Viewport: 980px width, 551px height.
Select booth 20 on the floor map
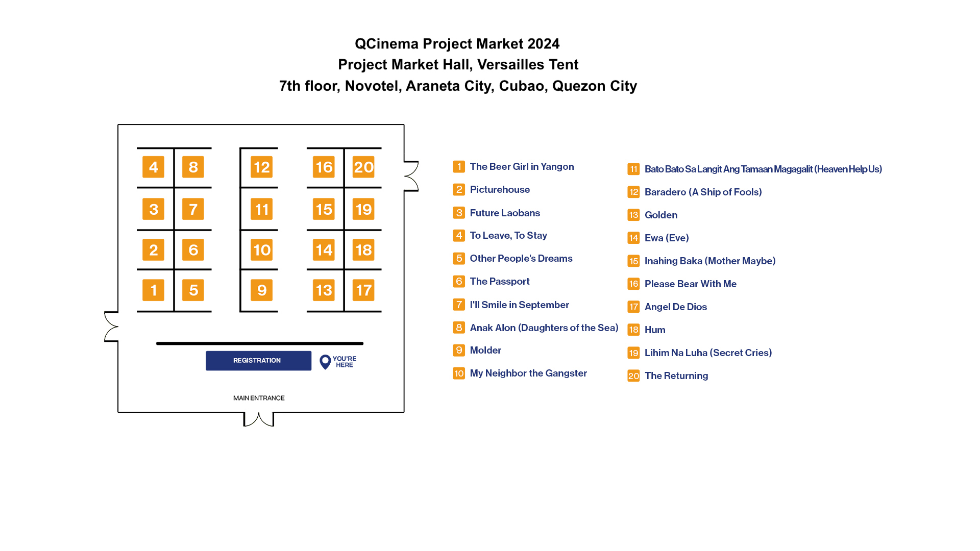(x=363, y=167)
